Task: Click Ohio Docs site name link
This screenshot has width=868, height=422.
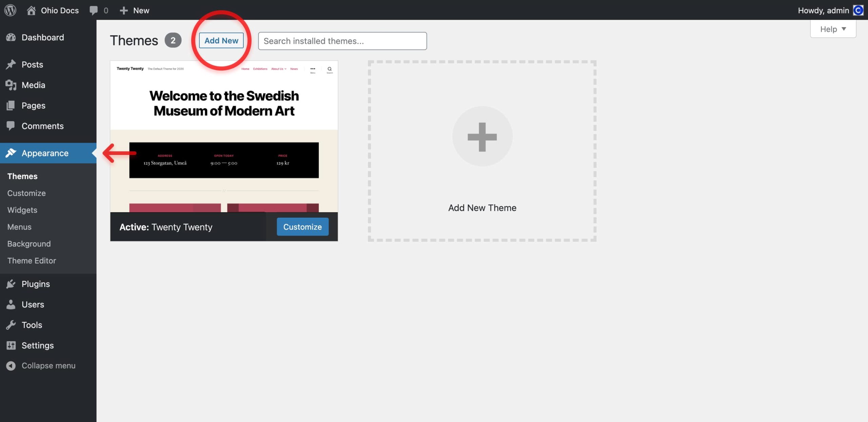Action: tap(60, 11)
